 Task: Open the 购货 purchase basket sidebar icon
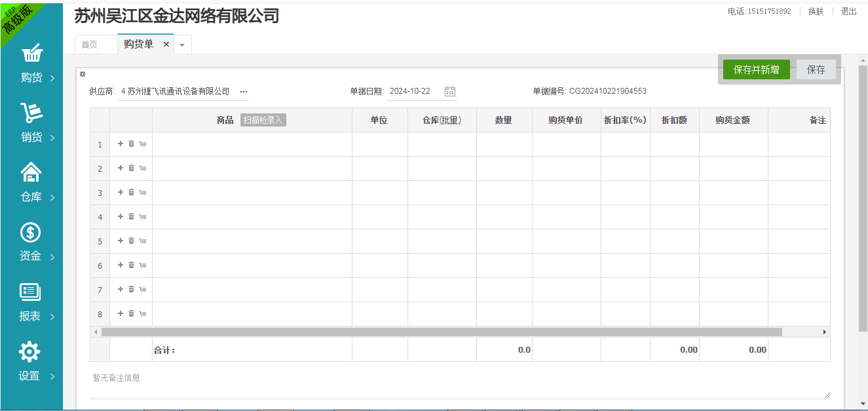coord(31,54)
